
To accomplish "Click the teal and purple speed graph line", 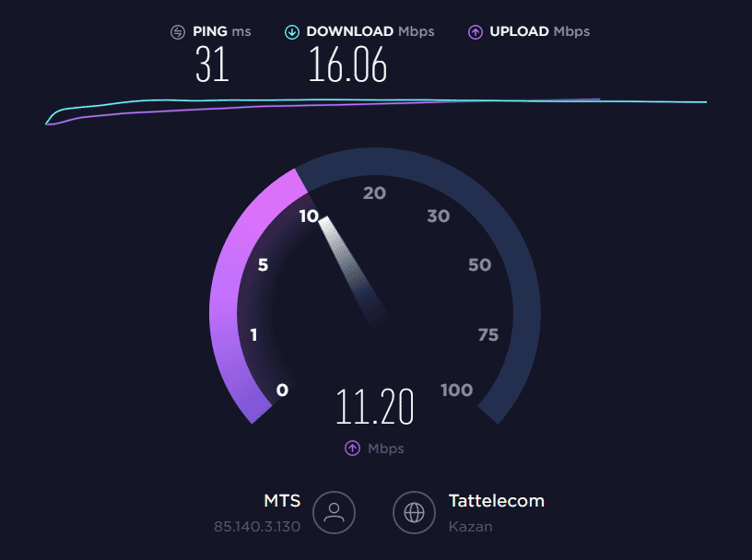I will pos(376,108).
